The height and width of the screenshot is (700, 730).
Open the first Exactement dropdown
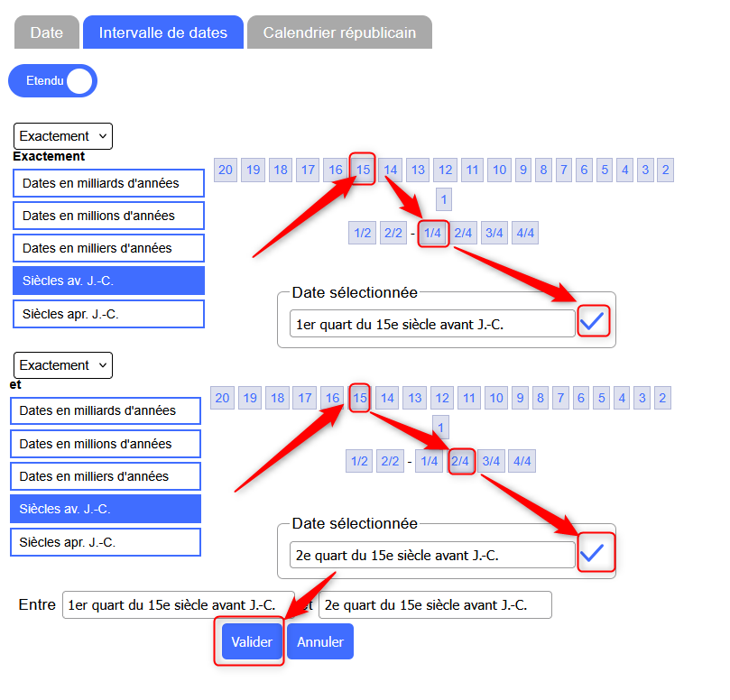63,136
